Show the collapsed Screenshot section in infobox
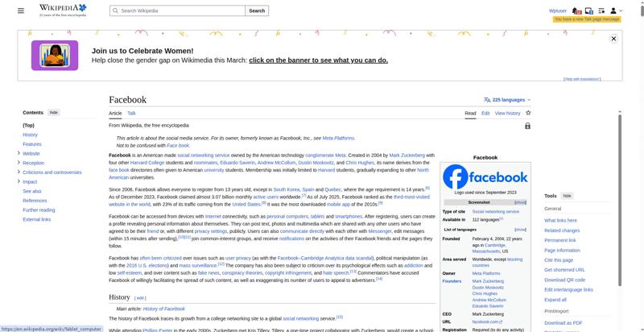The height and width of the screenshot is (332, 644). click(x=520, y=202)
